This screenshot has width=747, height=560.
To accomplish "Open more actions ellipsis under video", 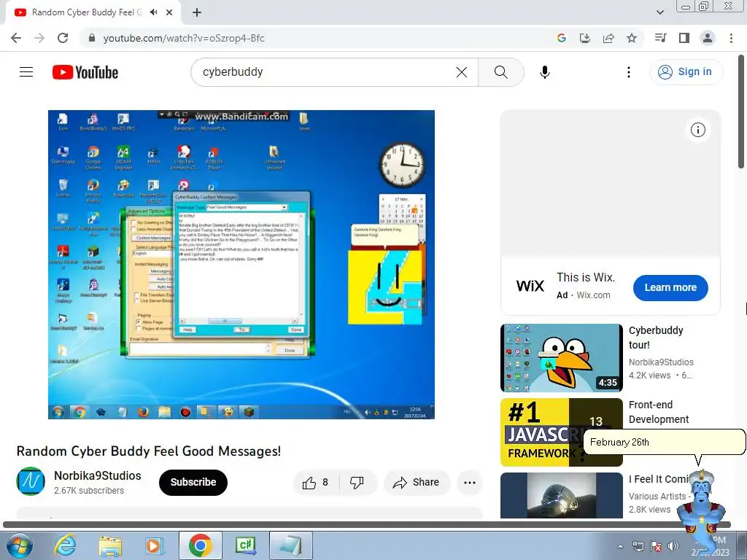I will 470,483.
